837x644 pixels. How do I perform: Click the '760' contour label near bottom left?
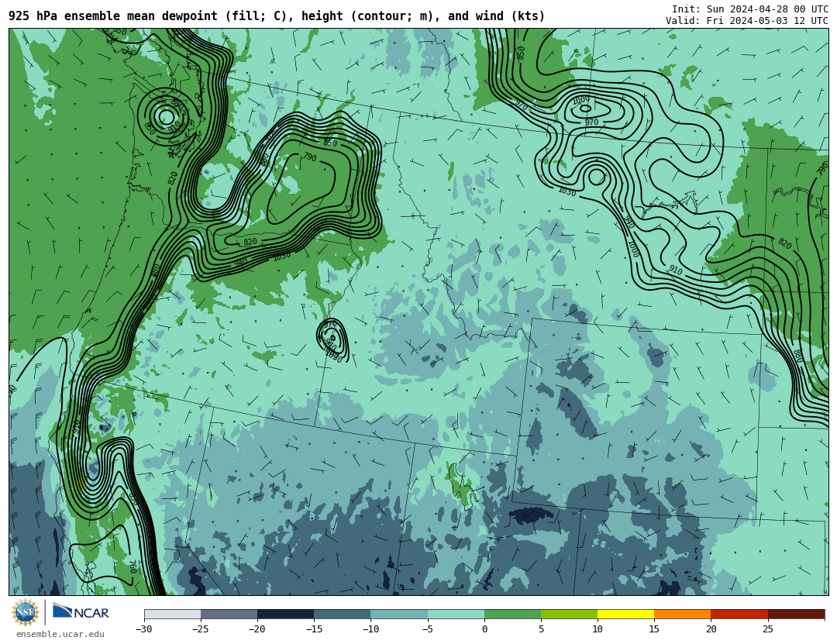tap(133, 567)
